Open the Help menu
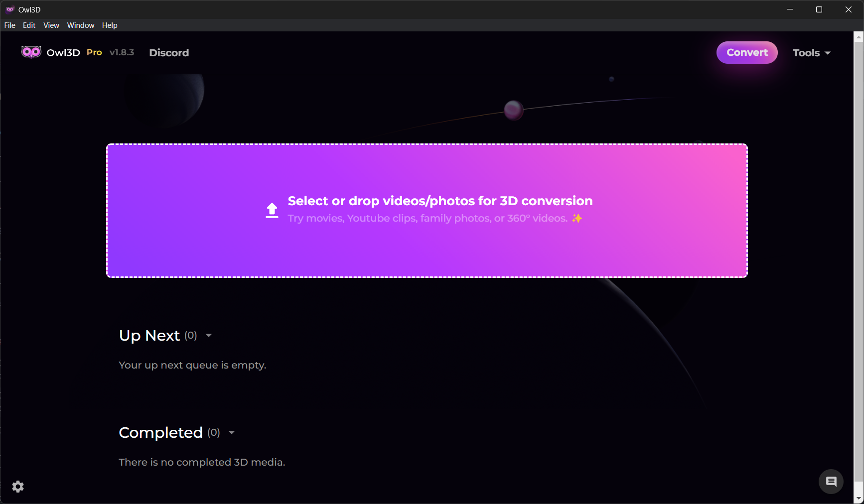Screen dimensions: 864x504 point(110,25)
